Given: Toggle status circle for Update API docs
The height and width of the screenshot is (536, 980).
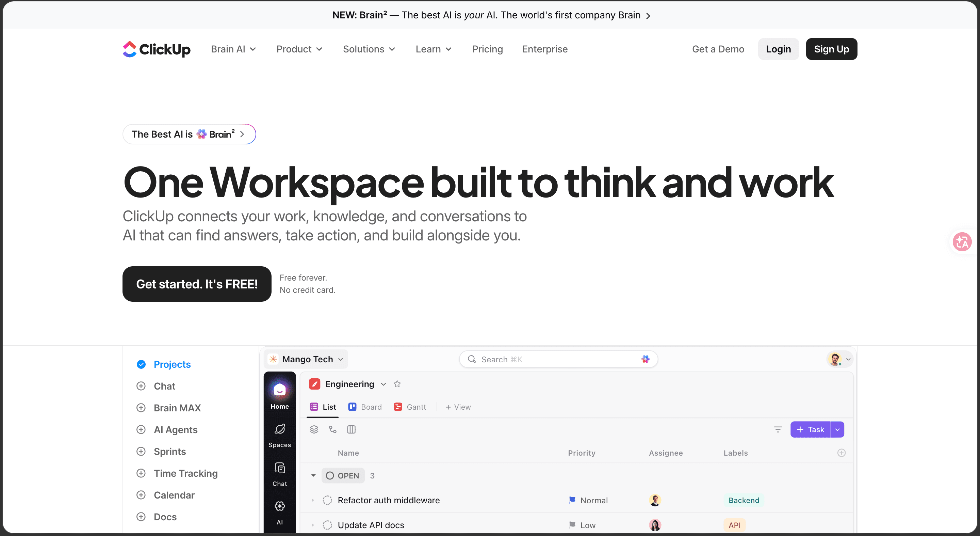Looking at the screenshot, I should click(327, 525).
